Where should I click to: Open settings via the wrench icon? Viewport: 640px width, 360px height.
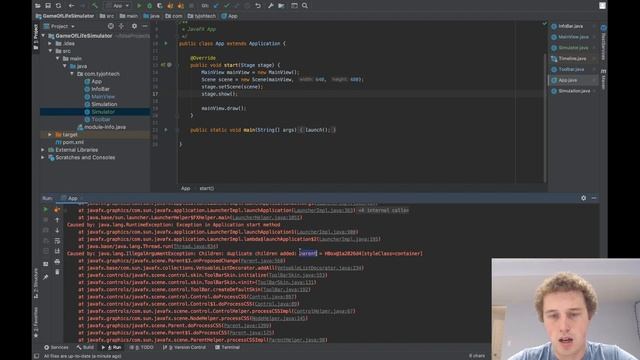pyautogui.click(x=270, y=6)
